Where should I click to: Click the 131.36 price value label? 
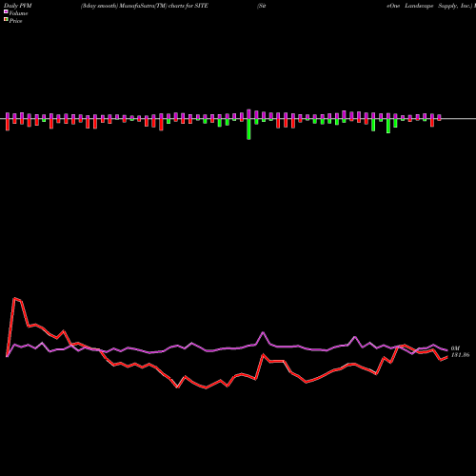(460, 355)
